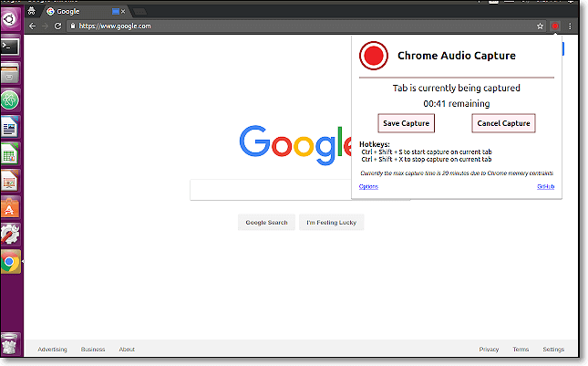
Task: Click the Chrome Audio Capture extension icon
Action: 554,26
